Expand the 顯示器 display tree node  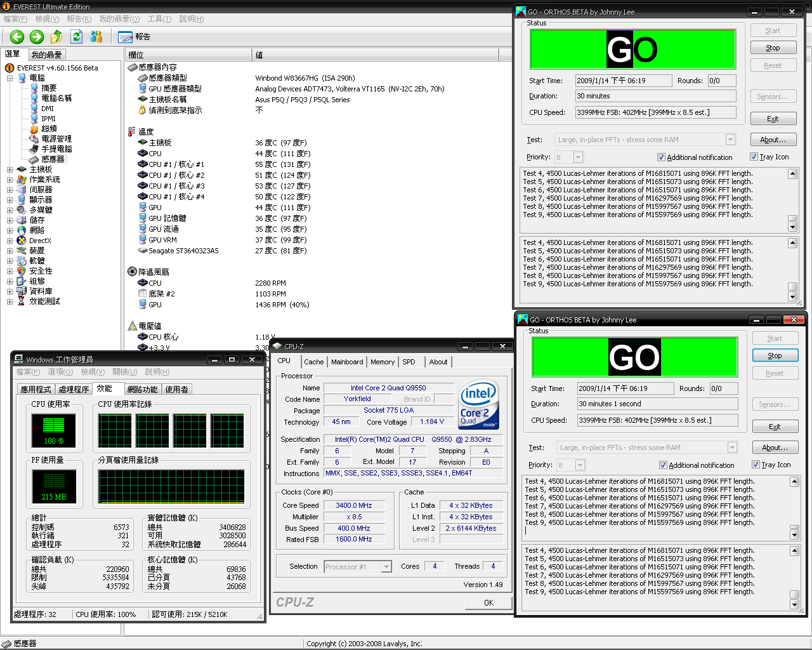(x=10, y=200)
